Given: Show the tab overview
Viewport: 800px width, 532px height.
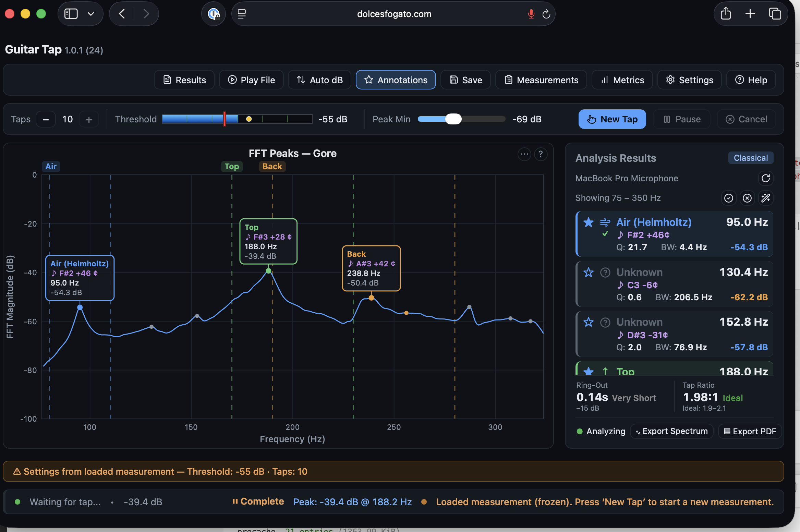Looking at the screenshot, I should coord(775,14).
